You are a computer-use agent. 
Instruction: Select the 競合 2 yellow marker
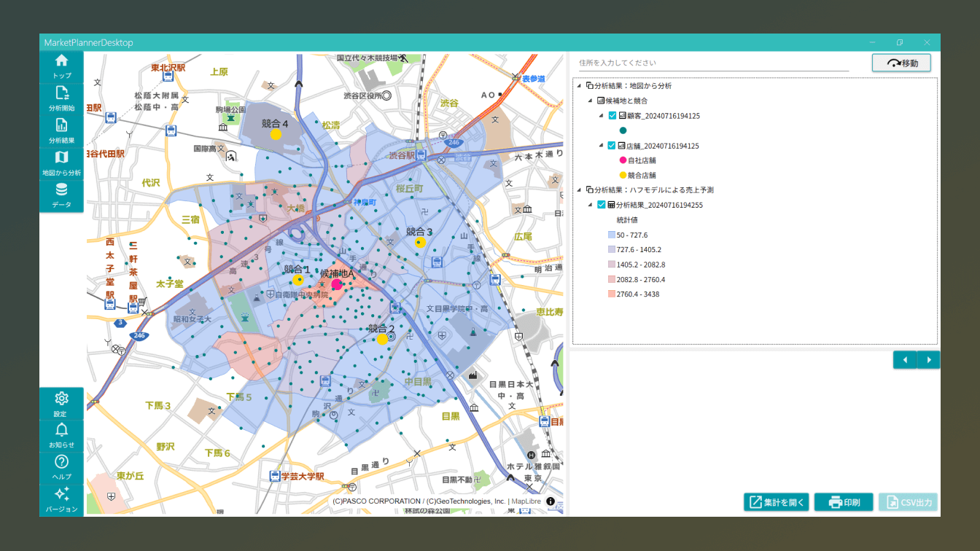382,339
